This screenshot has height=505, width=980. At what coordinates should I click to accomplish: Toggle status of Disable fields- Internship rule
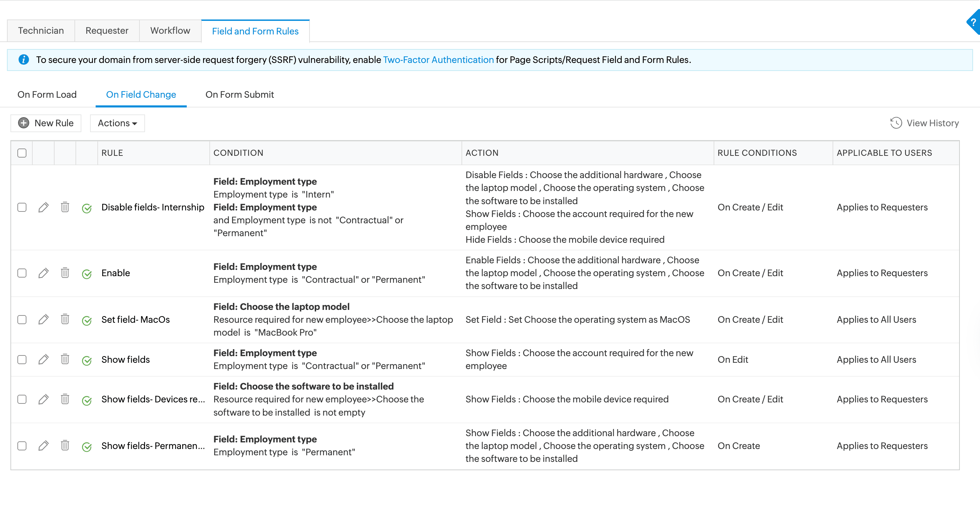87,208
